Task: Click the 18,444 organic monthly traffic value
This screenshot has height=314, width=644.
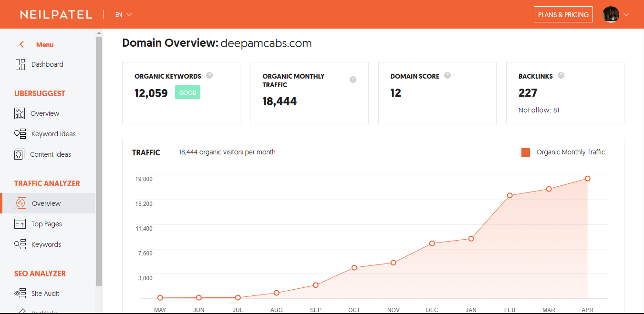Action: (x=280, y=101)
